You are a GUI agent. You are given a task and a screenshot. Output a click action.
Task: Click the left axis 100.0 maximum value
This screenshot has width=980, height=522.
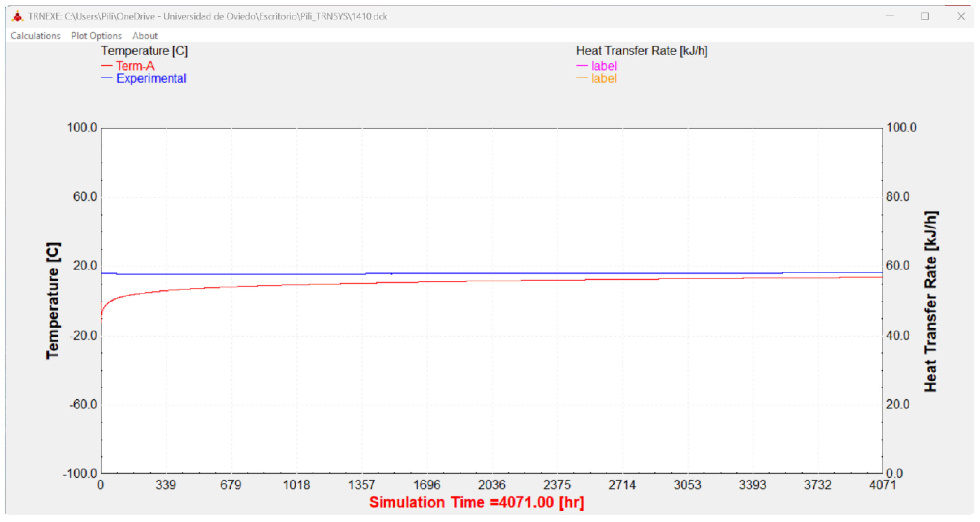pyautogui.click(x=82, y=128)
